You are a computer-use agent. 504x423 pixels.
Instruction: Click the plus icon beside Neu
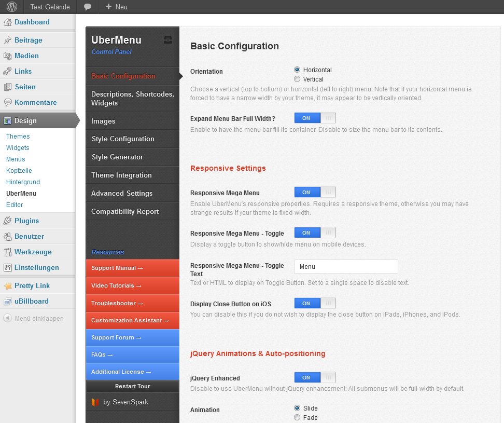coord(109,7)
